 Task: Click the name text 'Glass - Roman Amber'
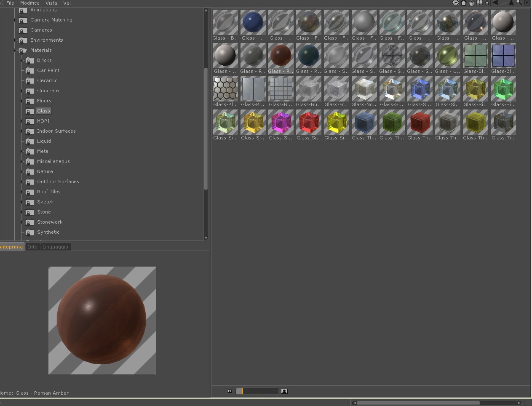(x=42, y=393)
